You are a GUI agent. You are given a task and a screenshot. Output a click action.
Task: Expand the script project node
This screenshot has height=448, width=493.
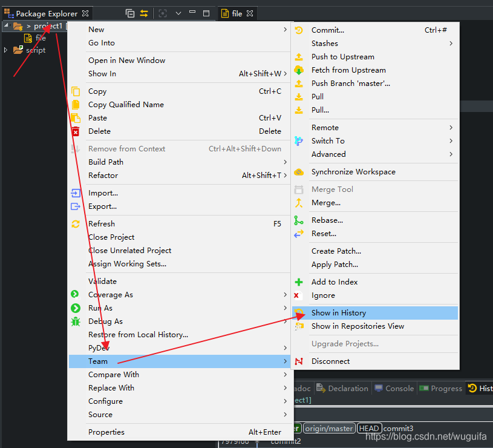point(5,50)
